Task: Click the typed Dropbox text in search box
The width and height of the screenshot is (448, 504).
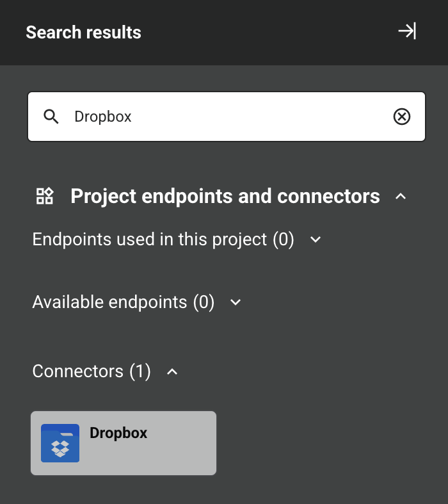Action: click(x=103, y=117)
